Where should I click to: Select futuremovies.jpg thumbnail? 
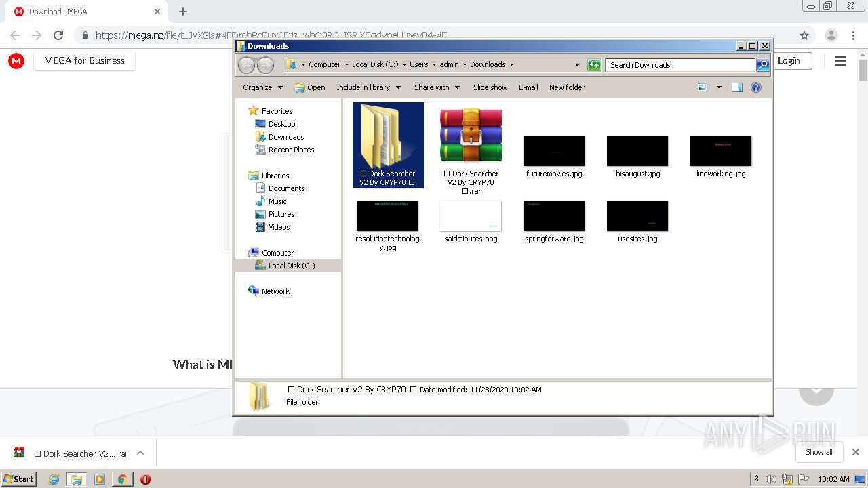[x=554, y=150]
